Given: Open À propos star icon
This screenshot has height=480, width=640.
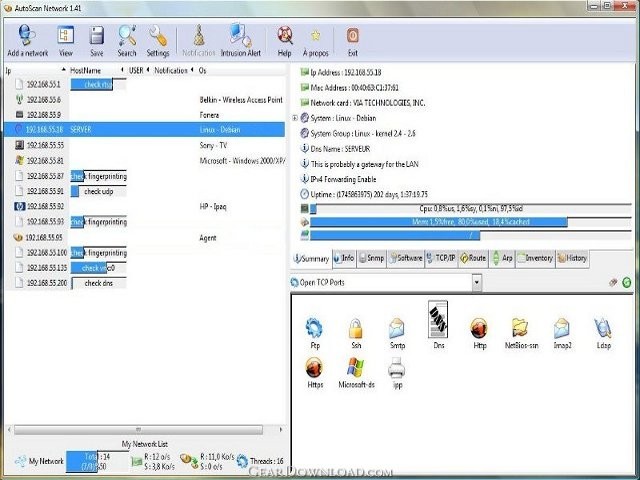Looking at the screenshot, I should [316, 41].
